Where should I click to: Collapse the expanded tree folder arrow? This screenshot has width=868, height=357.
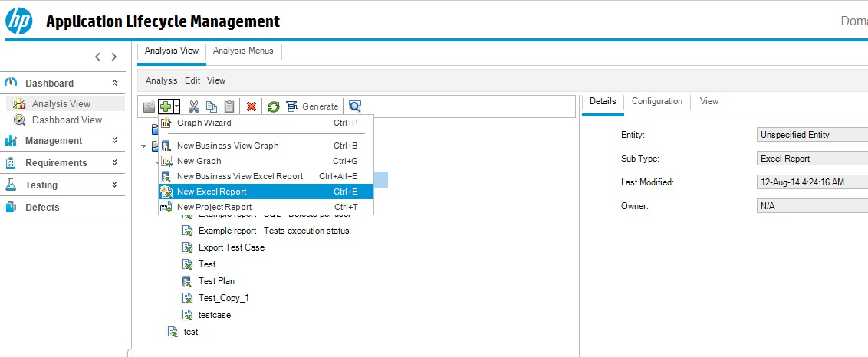(x=144, y=146)
